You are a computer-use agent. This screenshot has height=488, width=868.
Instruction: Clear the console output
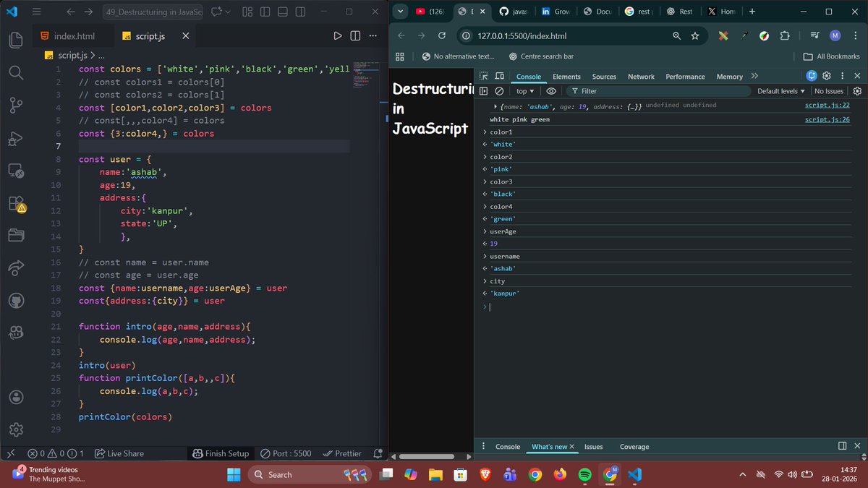point(499,91)
